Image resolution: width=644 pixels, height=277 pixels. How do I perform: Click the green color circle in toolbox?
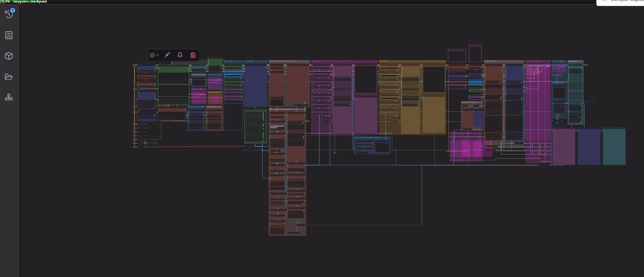(x=152, y=55)
